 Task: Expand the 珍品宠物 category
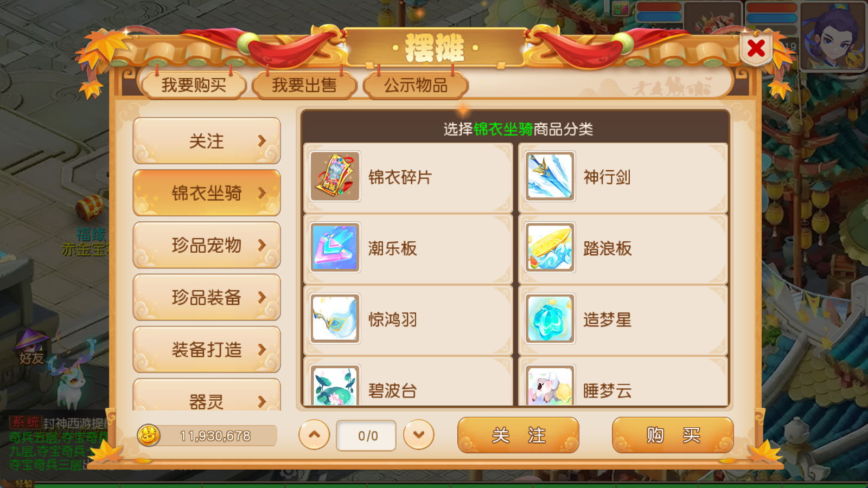[207, 245]
